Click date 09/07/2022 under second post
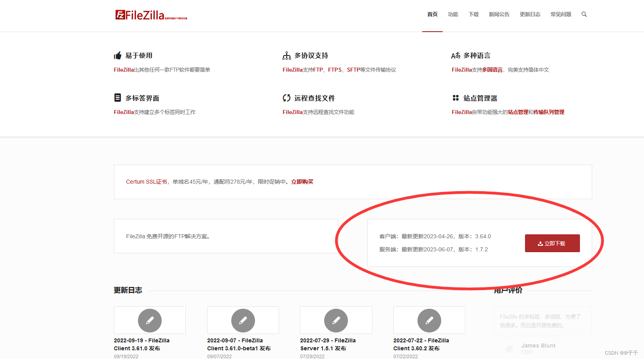This screenshot has height=359, width=644. (219, 356)
